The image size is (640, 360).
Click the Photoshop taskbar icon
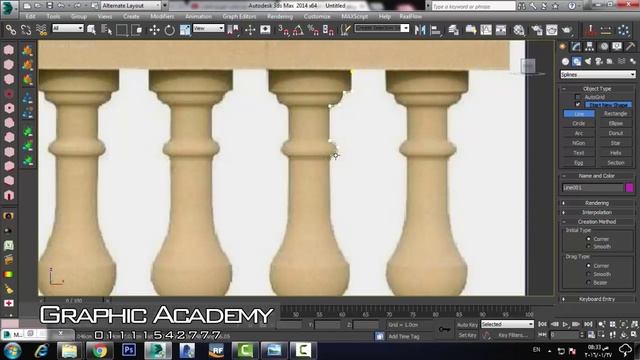click(129, 350)
